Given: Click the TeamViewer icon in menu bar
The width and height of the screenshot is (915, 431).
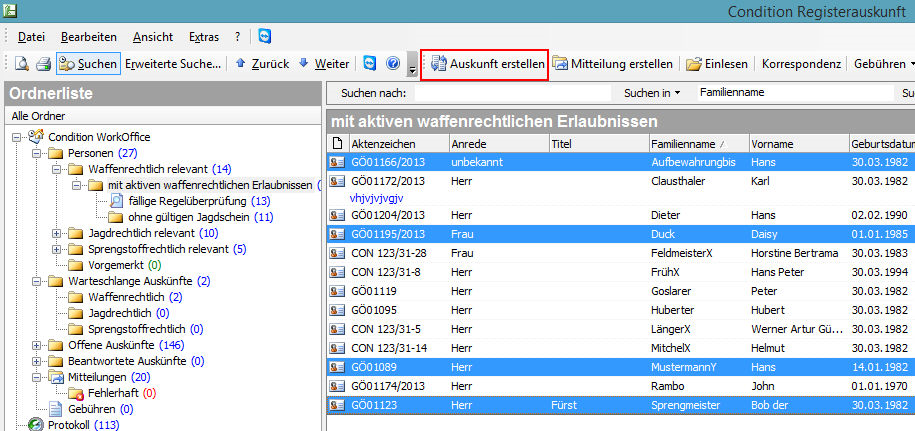Looking at the screenshot, I should pos(264,36).
